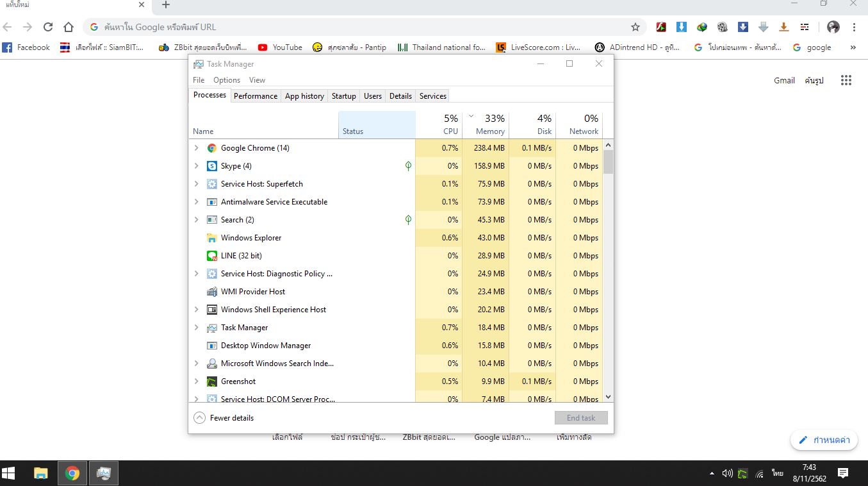The image size is (868, 486).
Task: Expand Service Host: Superfetch row
Action: coord(197,184)
